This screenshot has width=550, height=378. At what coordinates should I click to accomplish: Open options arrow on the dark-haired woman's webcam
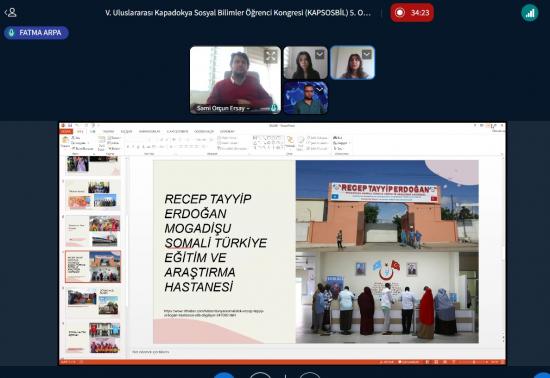[320, 54]
